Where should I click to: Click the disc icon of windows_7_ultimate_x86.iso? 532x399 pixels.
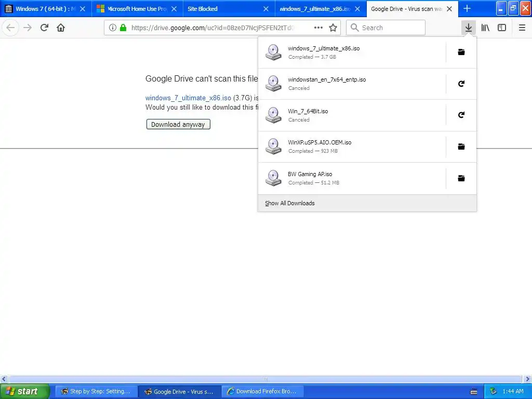coord(273,52)
